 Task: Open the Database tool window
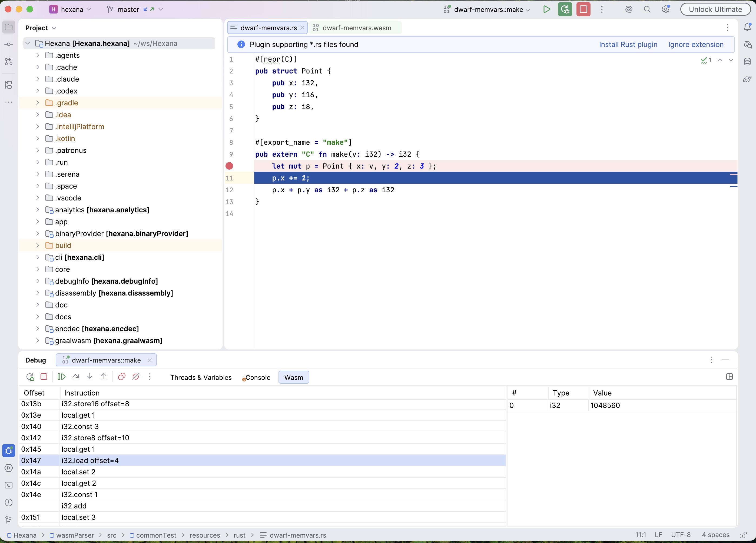click(x=747, y=62)
